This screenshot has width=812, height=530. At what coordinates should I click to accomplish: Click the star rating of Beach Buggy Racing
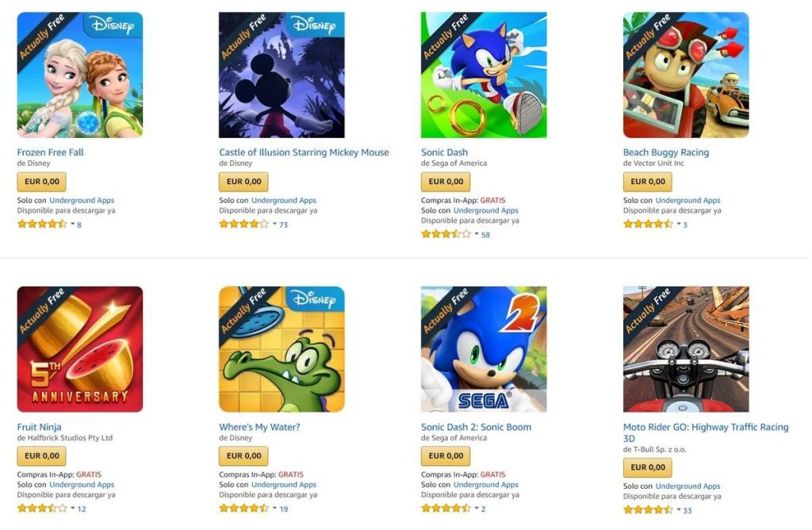[649, 224]
